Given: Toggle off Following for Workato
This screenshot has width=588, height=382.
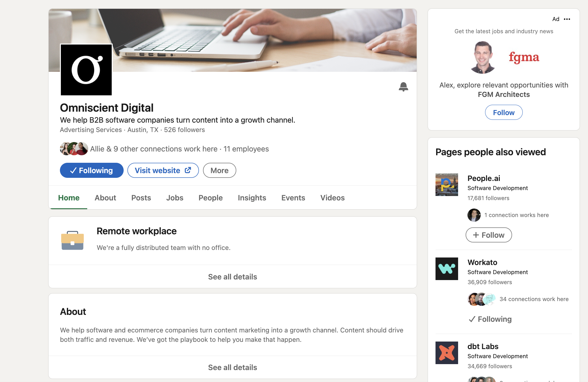Looking at the screenshot, I should tap(489, 319).
